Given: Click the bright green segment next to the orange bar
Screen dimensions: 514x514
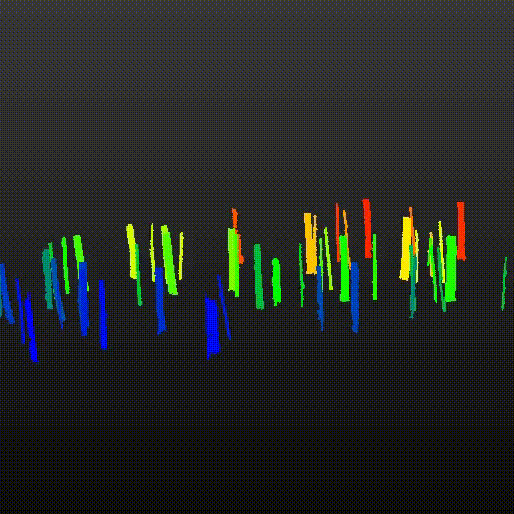Looking at the screenshot, I should [344, 268].
